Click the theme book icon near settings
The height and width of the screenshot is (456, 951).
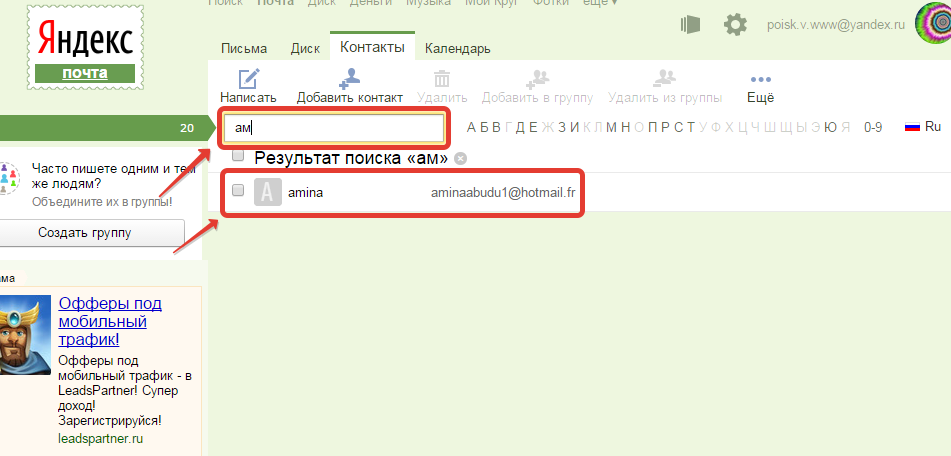pos(690,24)
